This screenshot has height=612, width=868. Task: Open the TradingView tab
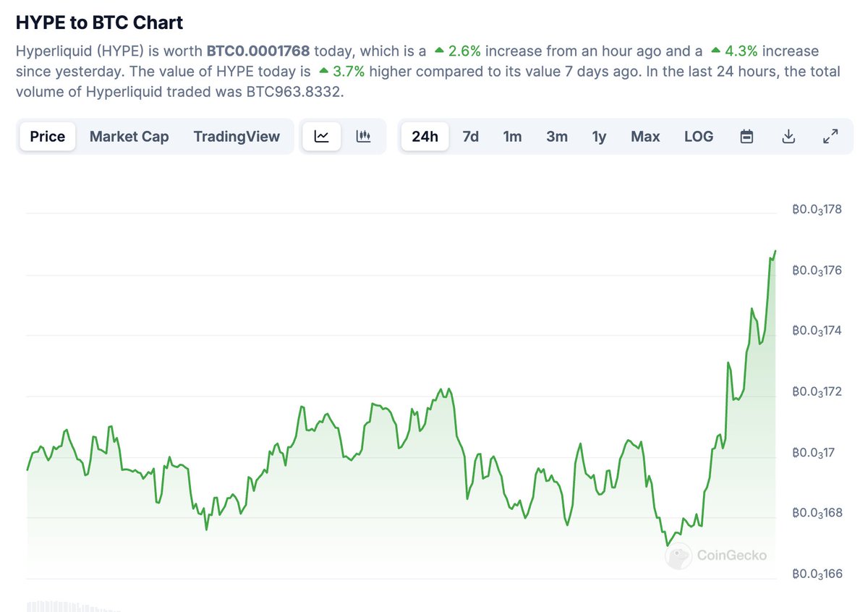[237, 136]
